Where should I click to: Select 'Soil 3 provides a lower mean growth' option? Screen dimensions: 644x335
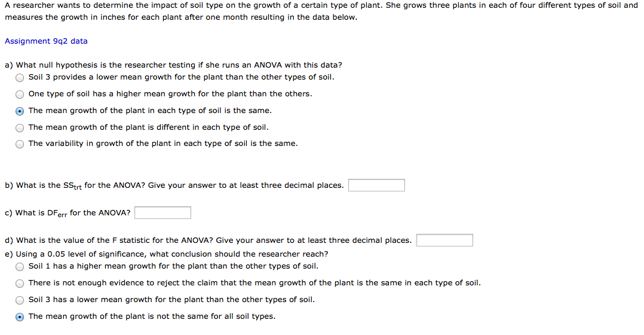tap(20, 78)
